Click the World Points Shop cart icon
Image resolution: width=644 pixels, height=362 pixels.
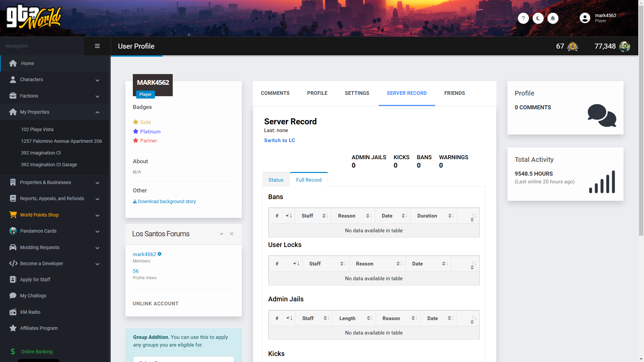click(x=13, y=215)
